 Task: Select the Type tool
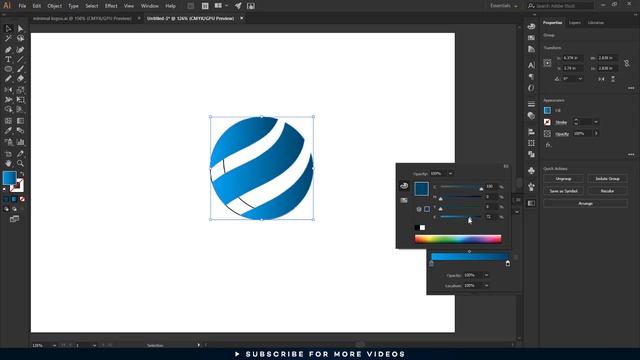tap(8, 59)
